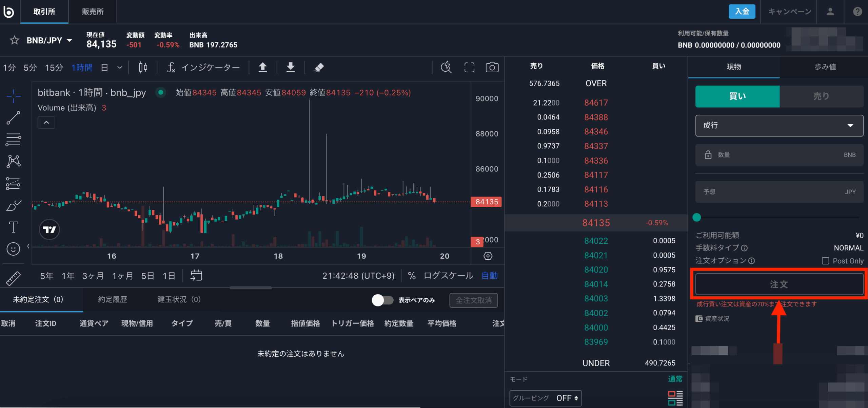Image resolution: width=868 pixels, height=408 pixels.
Task: Check the Post Only checkbox
Action: [825, 261]
